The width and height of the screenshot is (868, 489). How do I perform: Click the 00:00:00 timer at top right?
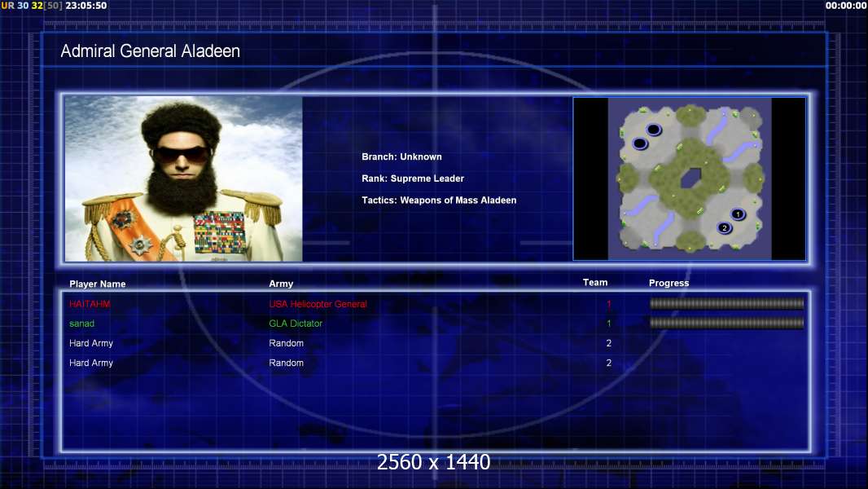click(846, 6)
